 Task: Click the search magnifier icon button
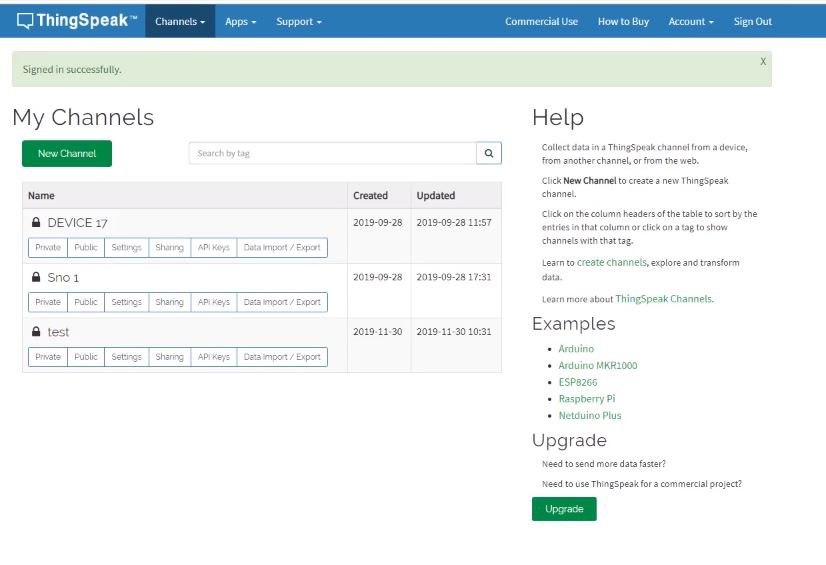point(489,153)
